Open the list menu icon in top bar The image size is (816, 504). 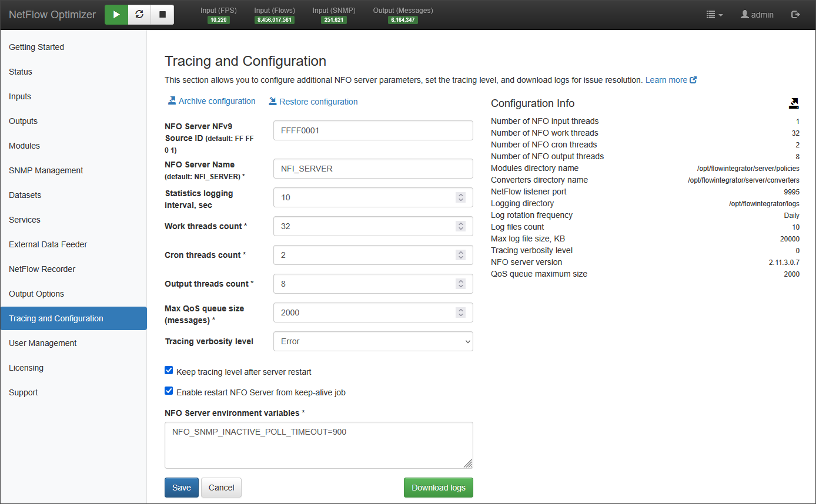(714, 15)
